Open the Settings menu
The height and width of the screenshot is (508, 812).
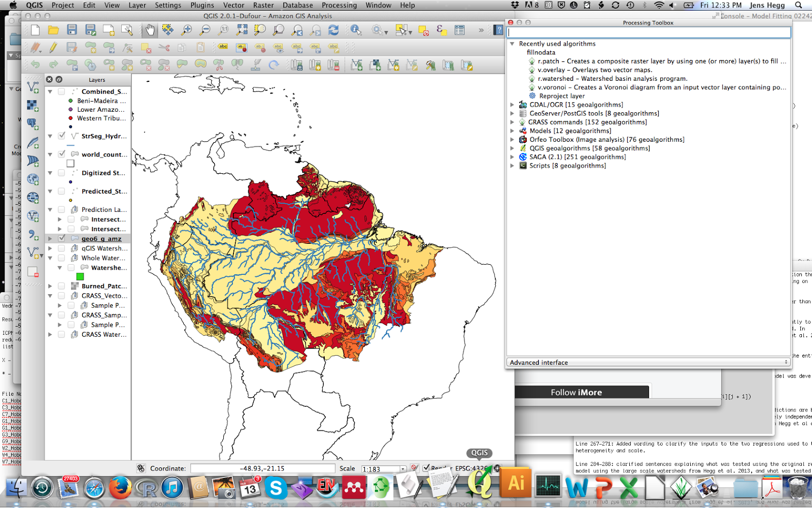[168, 5]
